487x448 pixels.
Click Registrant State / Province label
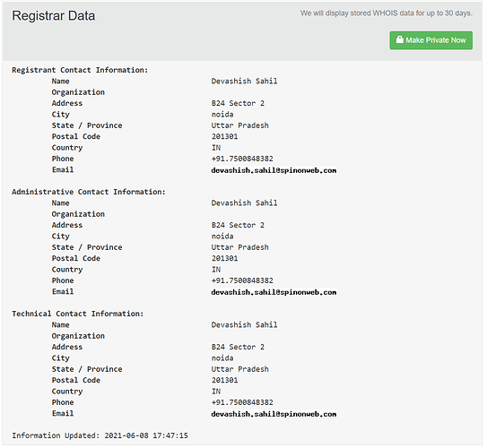[87, 125]
